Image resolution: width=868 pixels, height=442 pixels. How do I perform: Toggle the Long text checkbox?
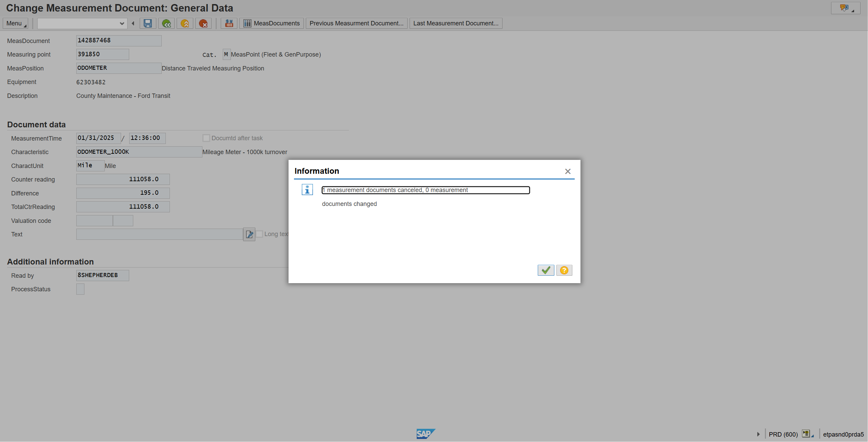(x=259, y=234)
